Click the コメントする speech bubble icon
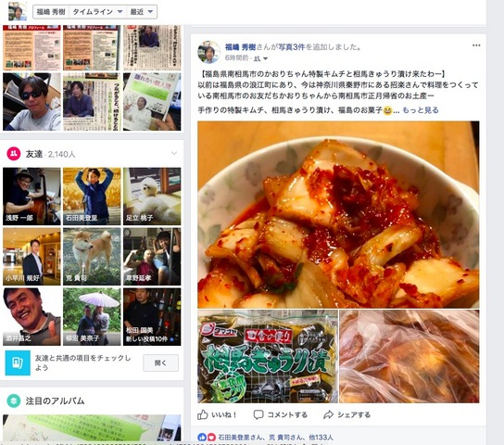This screenshot has width=504, height=445. tap(258, 414)
